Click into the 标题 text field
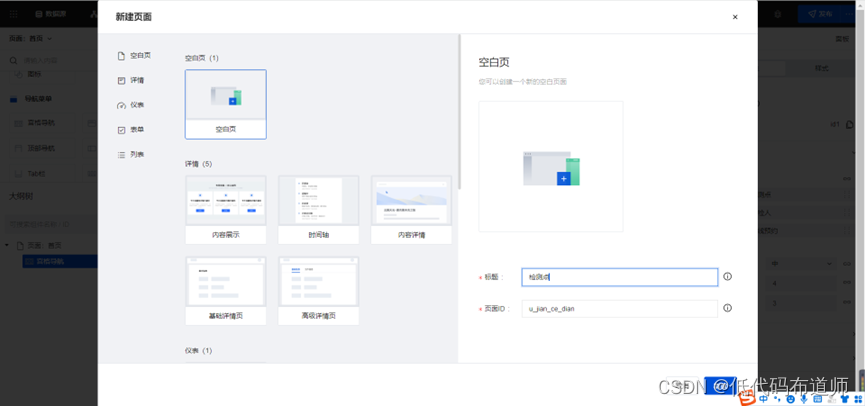Screen dimensions: 865x406 point(620,277)
